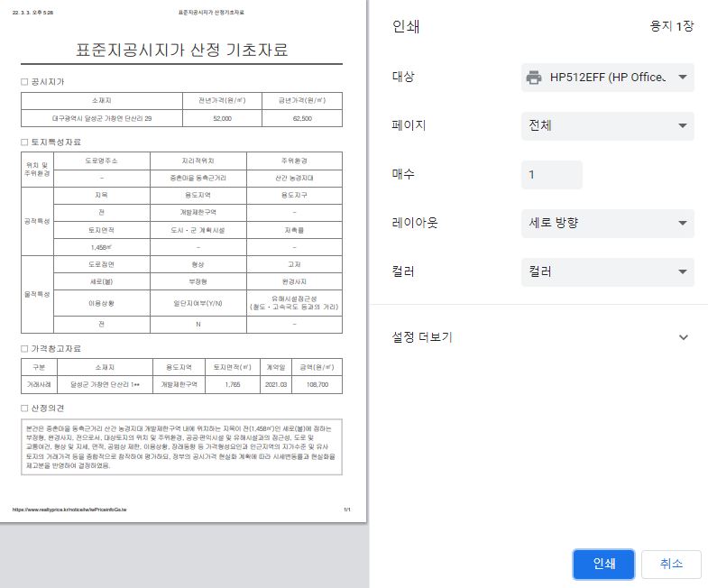Click the realtyprice.kr URL in page footer
This screenshot has width=708, height=588.
[69, 510]
